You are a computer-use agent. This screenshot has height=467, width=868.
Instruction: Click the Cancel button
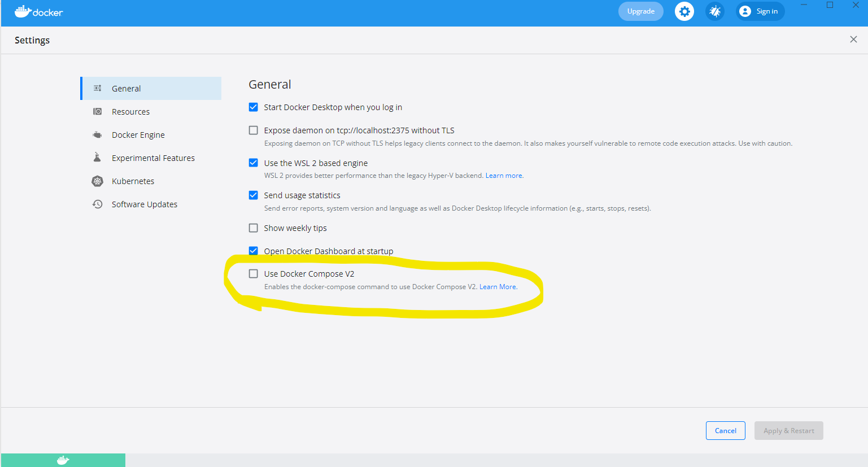tap(726, 430)
